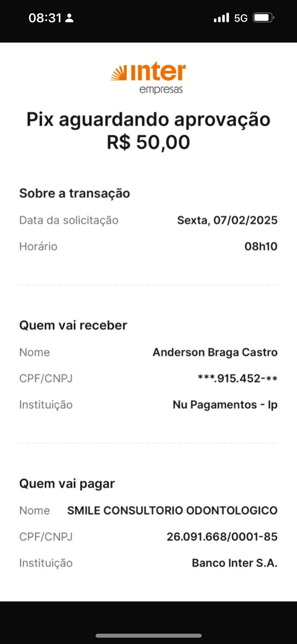This screenshot has height=644, width=297.
Task: Tap the person icon beside the clock
Action: point(69,18)
